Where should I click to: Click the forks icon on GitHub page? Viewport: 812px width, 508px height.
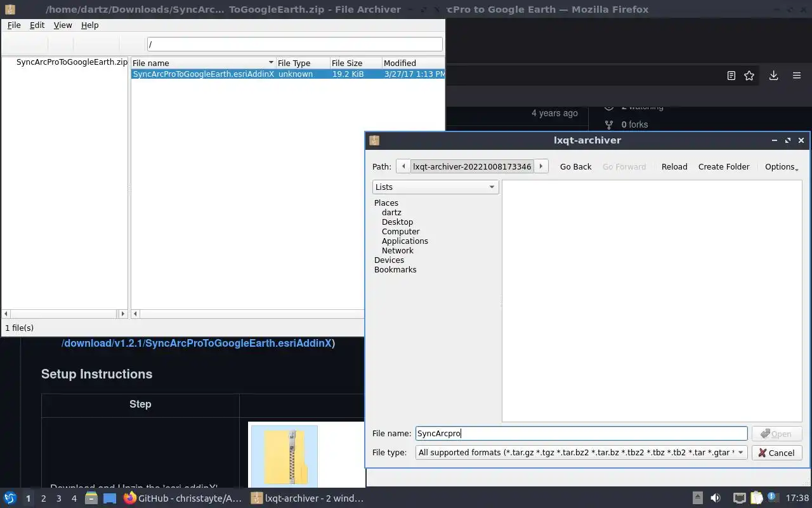coord(609,124)
